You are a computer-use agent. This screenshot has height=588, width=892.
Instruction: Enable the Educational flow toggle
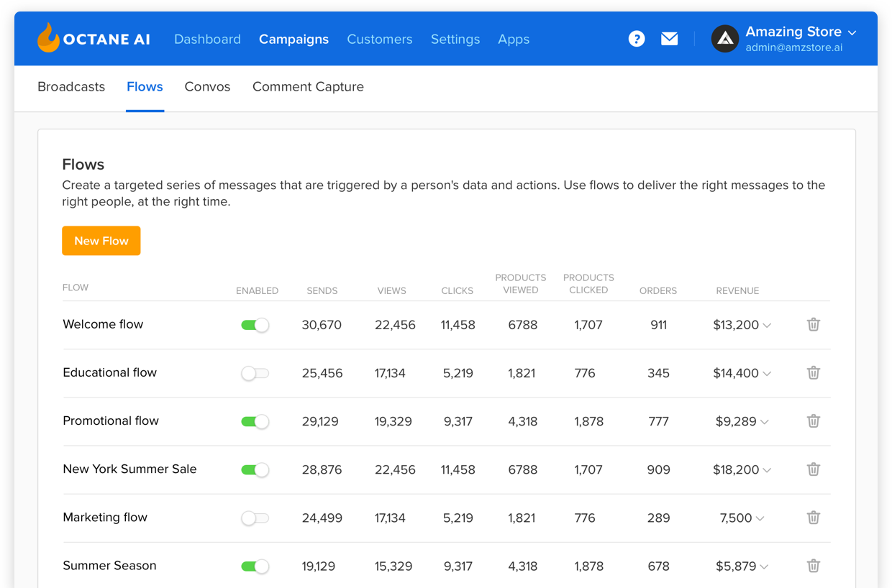point(255,373)
